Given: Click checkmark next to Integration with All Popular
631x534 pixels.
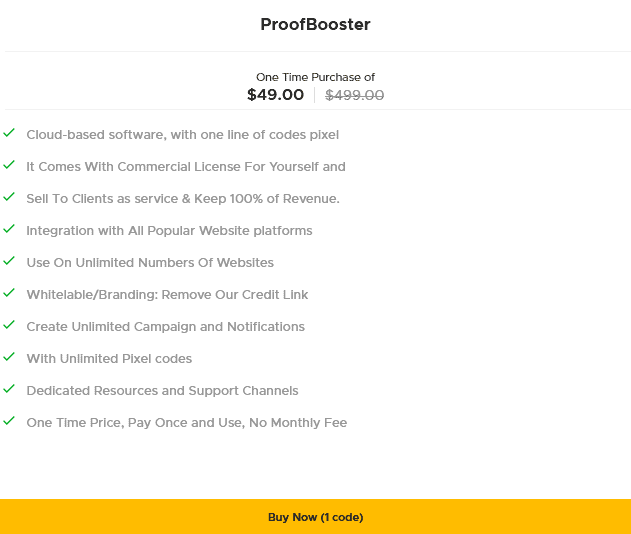Looking at the screenshot, I should pyautogui.click(x=9, y=229).
